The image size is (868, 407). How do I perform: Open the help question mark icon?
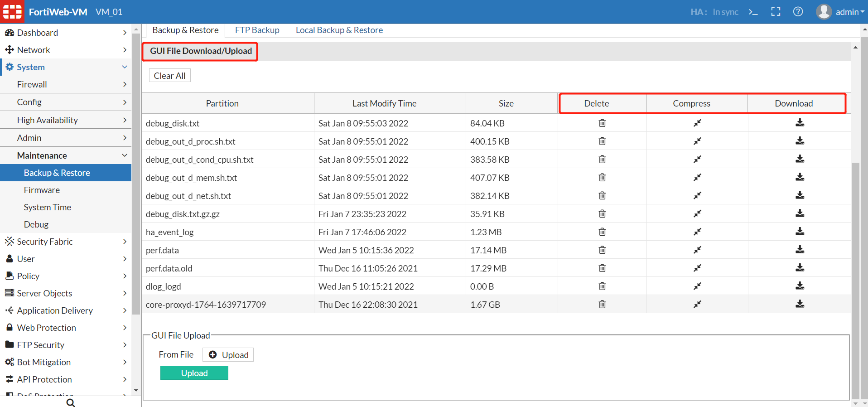point(798,12)
